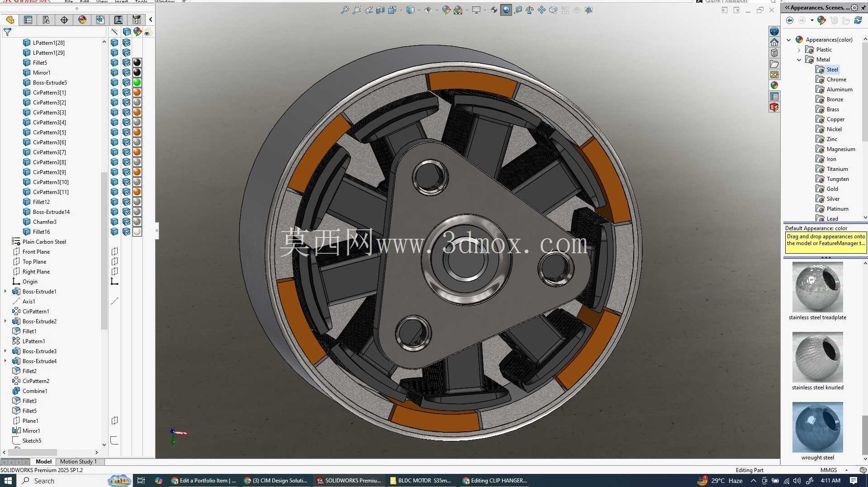Image resolution: width=868 pixels, height=487 pixels.
Task: Toggle display mode checkbox for Fillet5
Action: (x=127, y=62)
